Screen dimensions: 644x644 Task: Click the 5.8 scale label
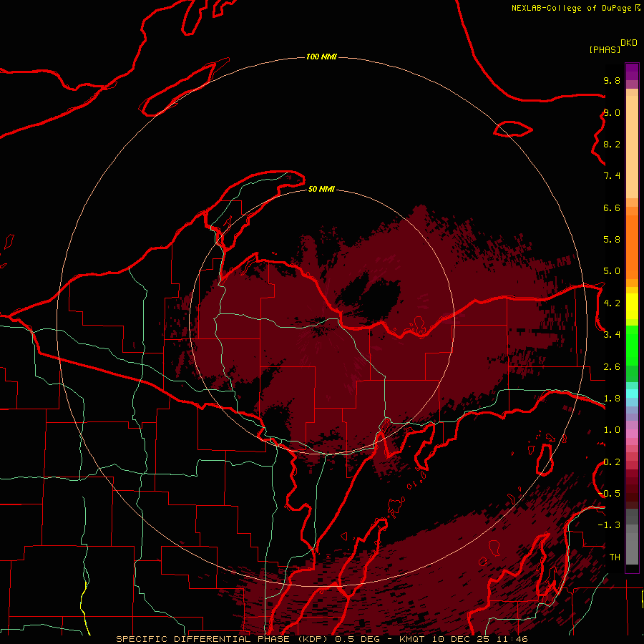(612, 240)
